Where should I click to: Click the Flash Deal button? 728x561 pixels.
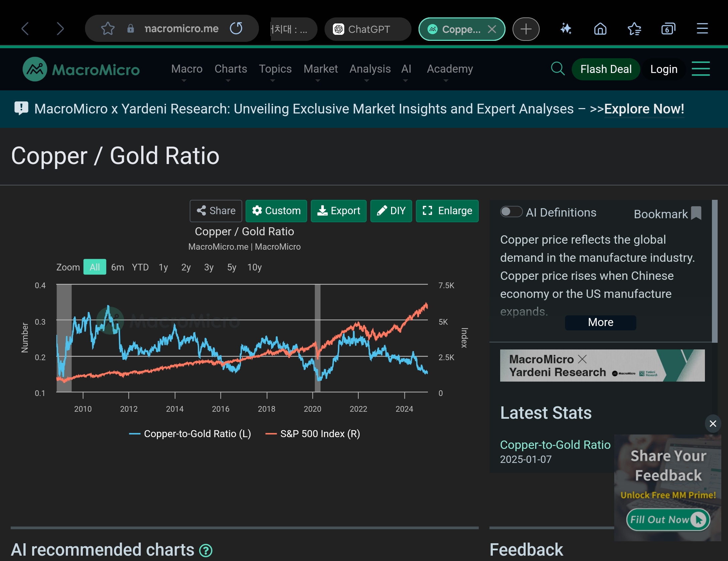tap(606, 69)
